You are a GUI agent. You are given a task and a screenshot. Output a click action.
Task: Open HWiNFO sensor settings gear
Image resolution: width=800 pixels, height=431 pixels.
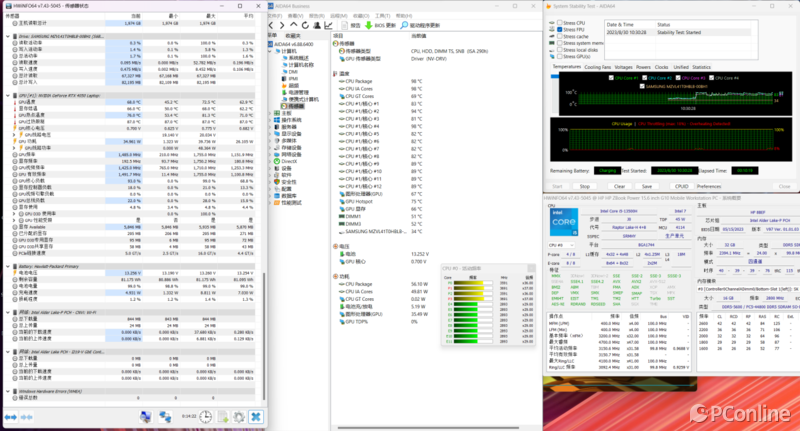point(239,417)
